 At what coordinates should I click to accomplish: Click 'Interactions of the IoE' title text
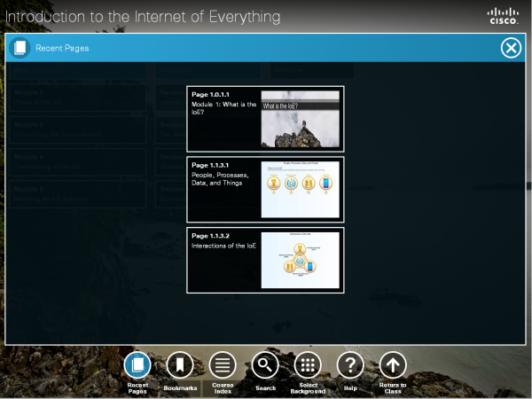tap(223, 246)
